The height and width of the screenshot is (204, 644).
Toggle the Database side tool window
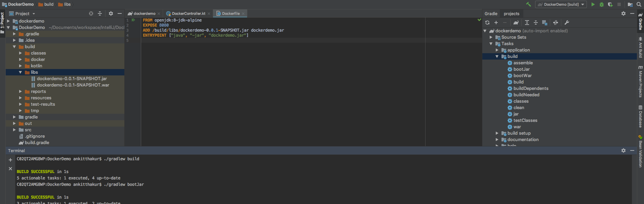tap(641, 116)
